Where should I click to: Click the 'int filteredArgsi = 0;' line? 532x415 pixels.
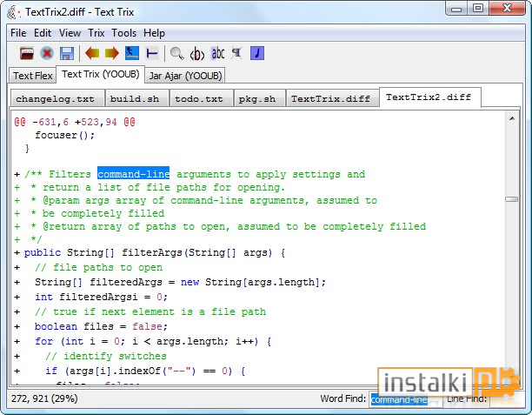click(101, 297)
